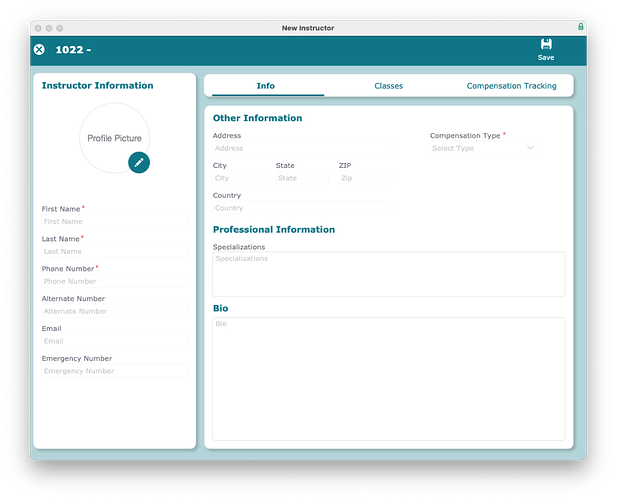The image size is (617, 500).
Task: Focus the Country input field
Action: (302, 208)
